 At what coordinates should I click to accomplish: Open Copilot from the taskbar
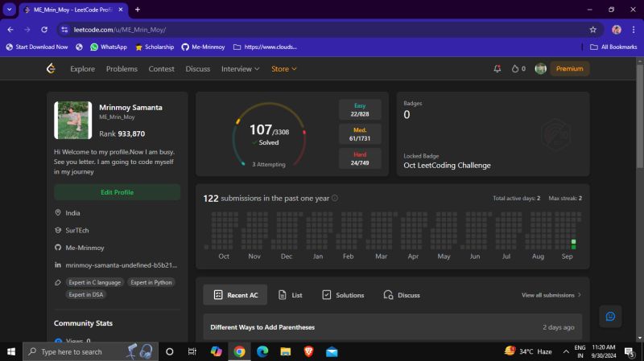click(x=216, y=351)
